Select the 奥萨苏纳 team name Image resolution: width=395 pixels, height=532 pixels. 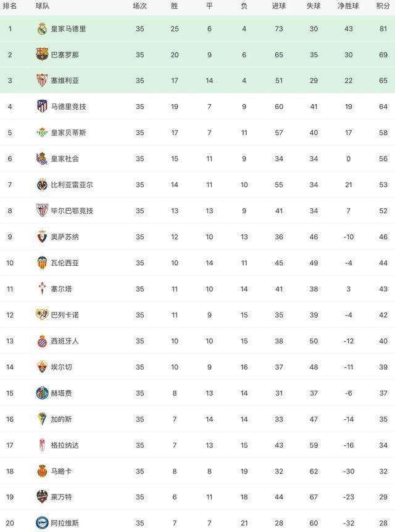pos(65,237)
